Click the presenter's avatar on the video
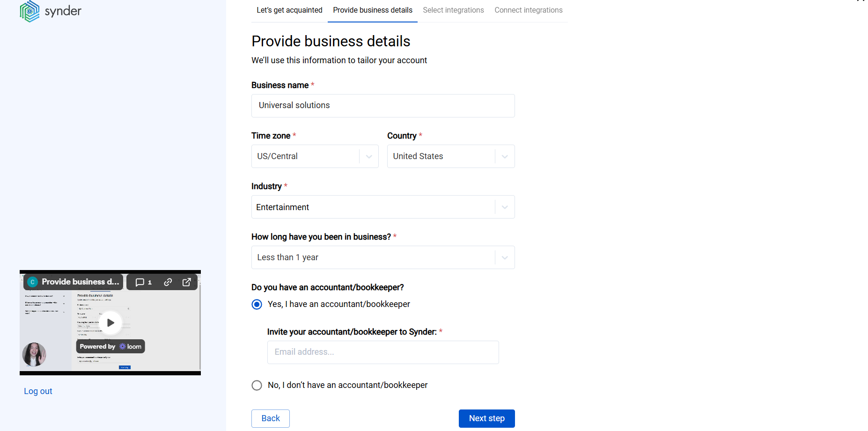This screenshot has height=431, width=868. coord(34,355)
